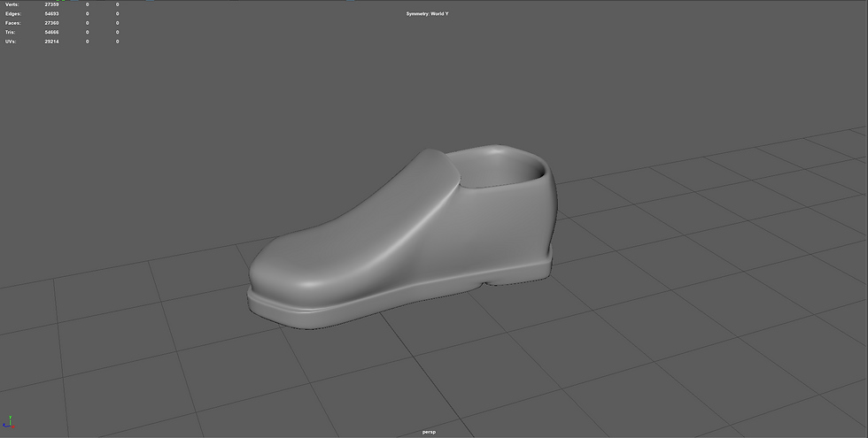Click the Faces: label in heads-up display
Image resolution: width=868 pixels, height=438 pixels.
[x=12, y=23]
